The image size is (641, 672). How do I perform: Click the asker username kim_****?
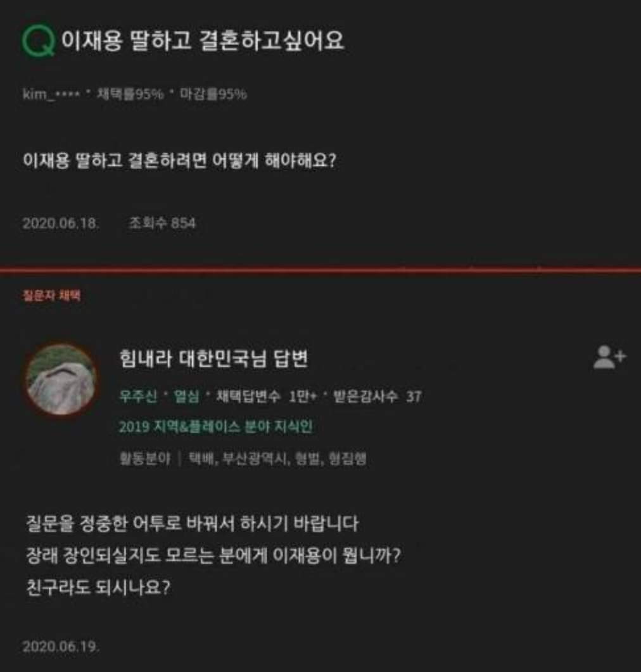point(51,94)
